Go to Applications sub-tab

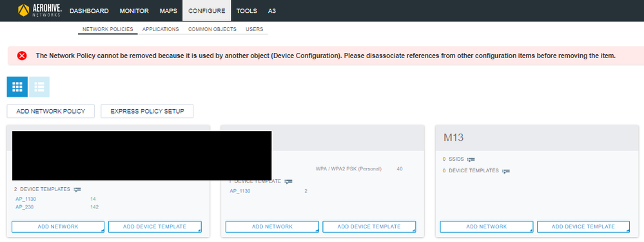[x=161, y=29]
